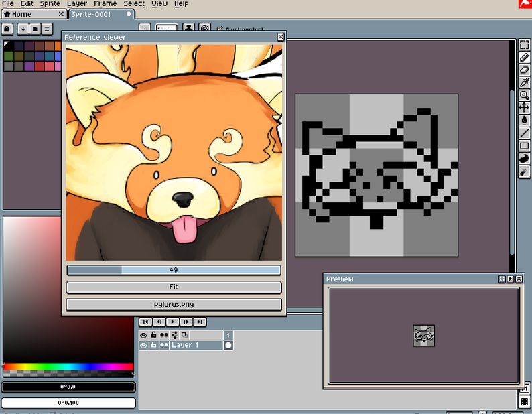Go to the next frame
This screenshot has width=532, height=414.
(x=186, y=322)
